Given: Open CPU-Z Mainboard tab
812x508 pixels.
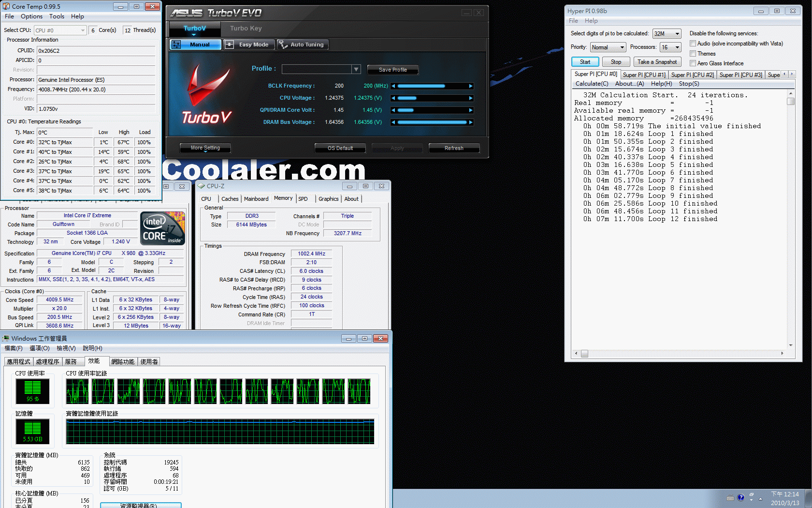Looking at the screenshot, I should (x=256, y=199).
